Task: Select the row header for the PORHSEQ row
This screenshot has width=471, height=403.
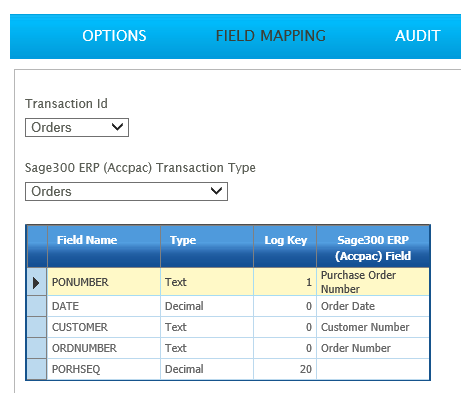Action: 36,369
